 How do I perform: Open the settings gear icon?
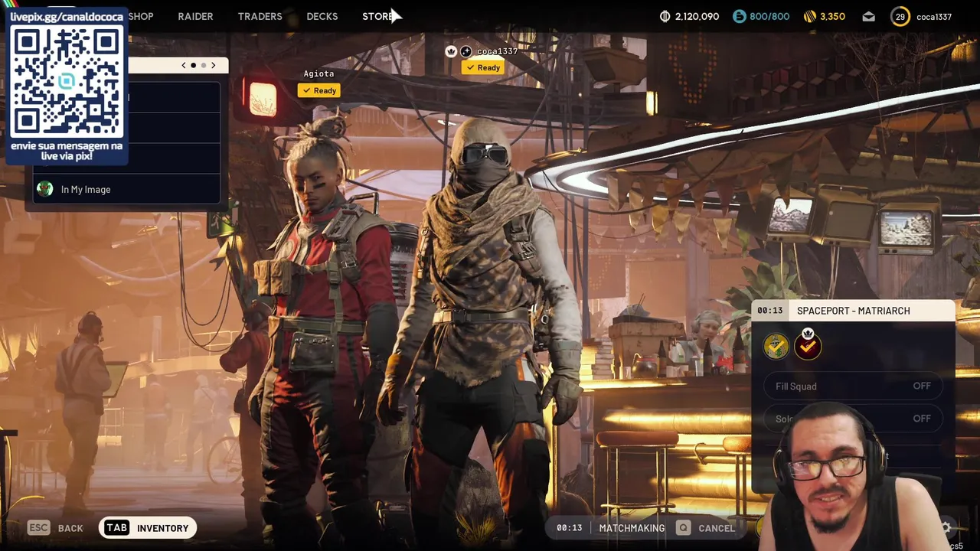(946, 527)
